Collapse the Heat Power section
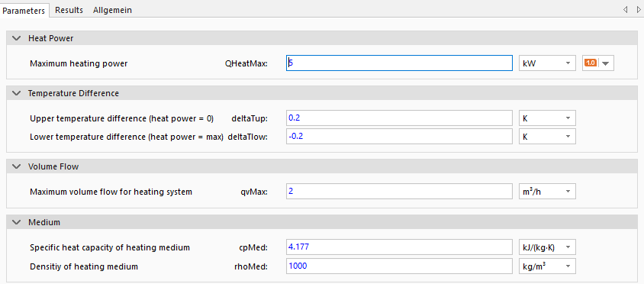 click(17, 38)
